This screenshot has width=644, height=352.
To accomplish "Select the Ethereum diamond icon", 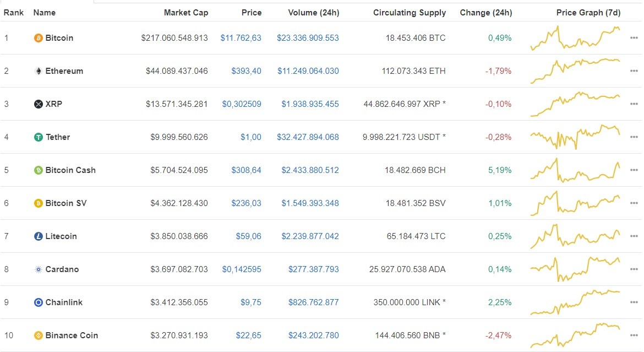I will 38,71.
